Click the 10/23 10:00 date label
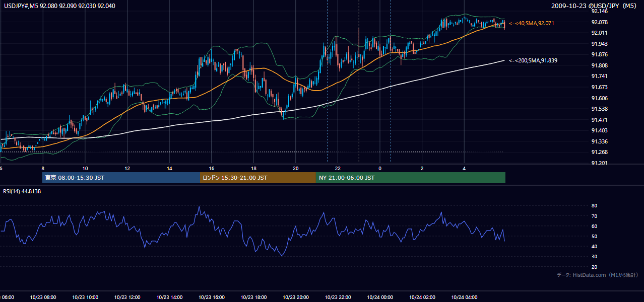This screenshot has width=644, height=302. (x=85, y=297)
